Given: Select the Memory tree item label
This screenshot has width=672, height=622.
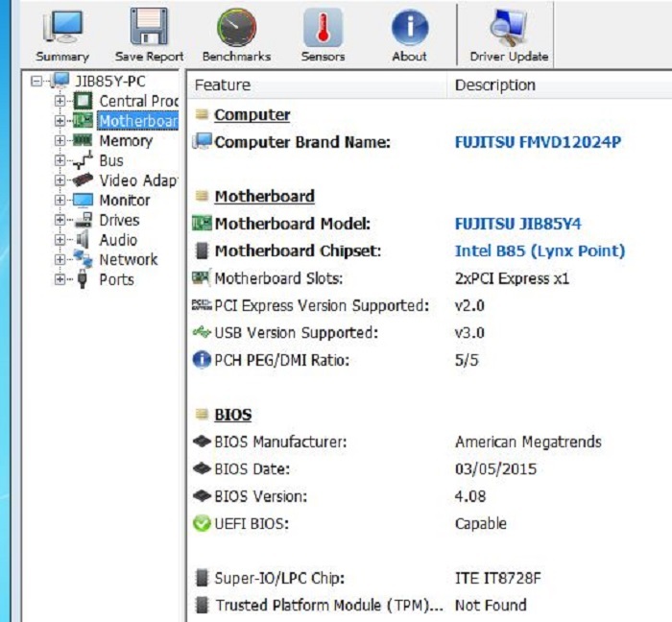Looking at the screenshot, I should [x=126, y=140].
